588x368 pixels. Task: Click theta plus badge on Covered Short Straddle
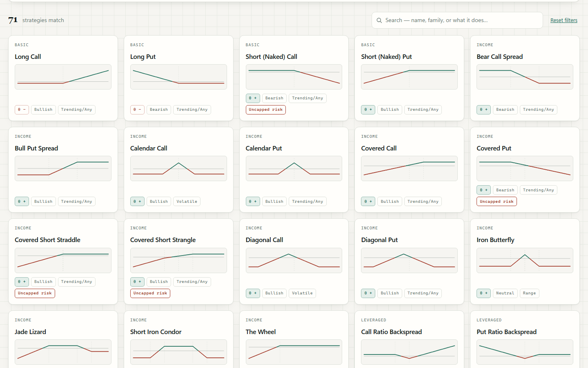[22, 282]
